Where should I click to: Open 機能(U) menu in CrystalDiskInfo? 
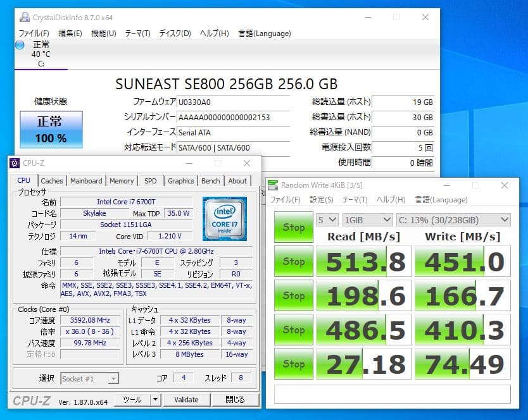[x=104, y=34]
